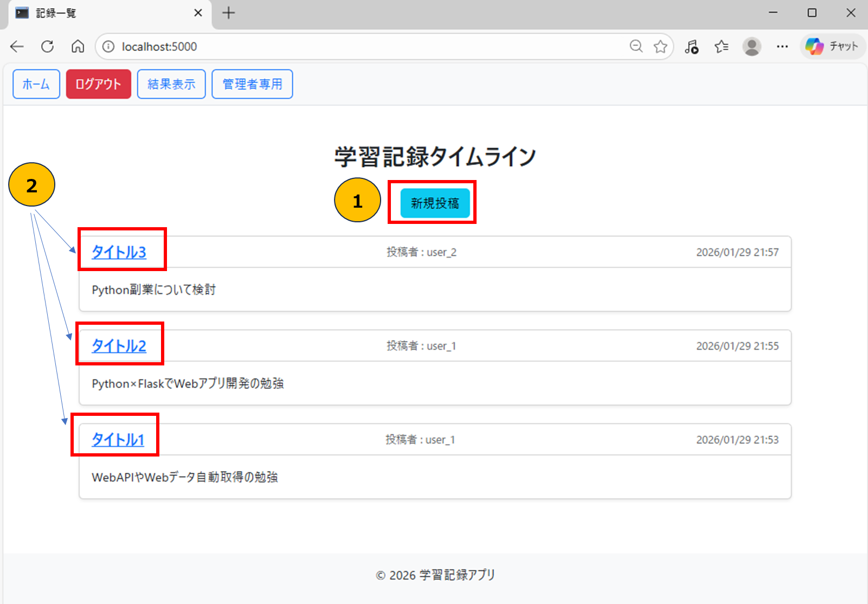Open the Copilot チャット panel
Image resolution: width=868 pixels, height=604 pixels.
tap(833, 47)
